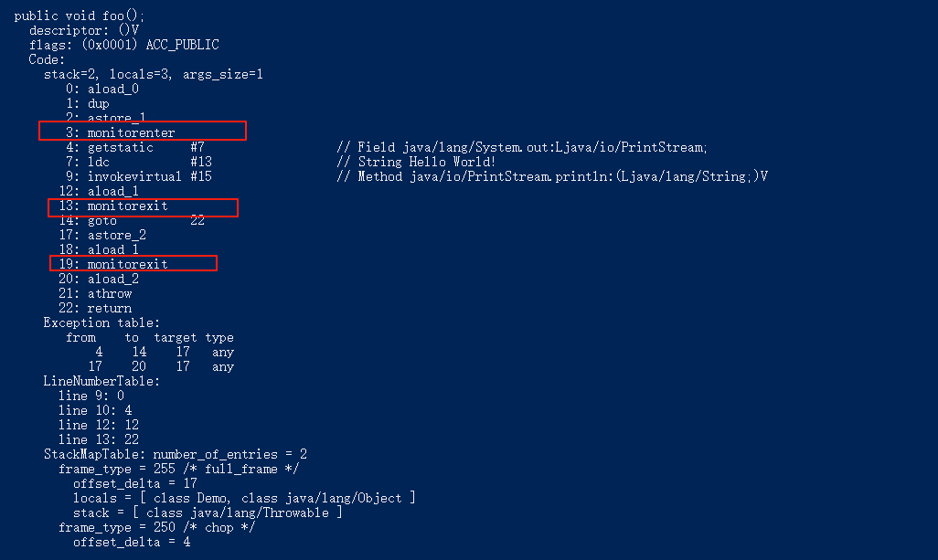Click the invokevirtual #15 instruction
The height and width of the screenshot is (560, 938).
pos(139,176)
